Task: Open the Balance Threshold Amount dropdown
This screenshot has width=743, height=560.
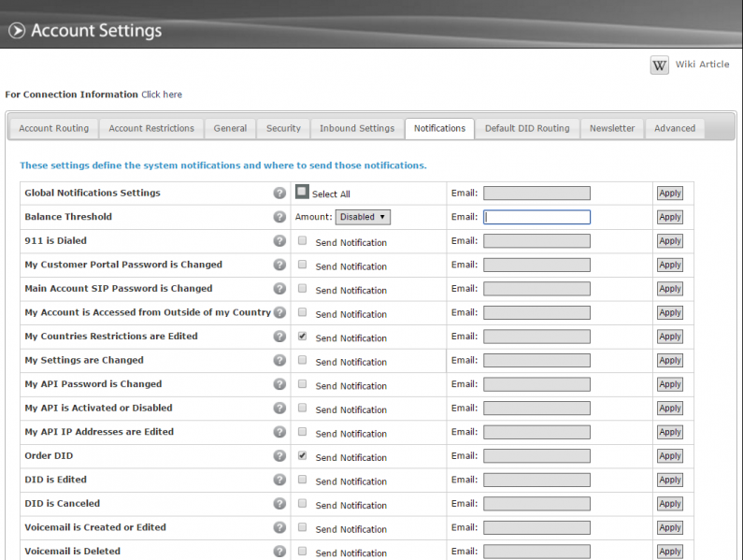Action: point(363,217)
